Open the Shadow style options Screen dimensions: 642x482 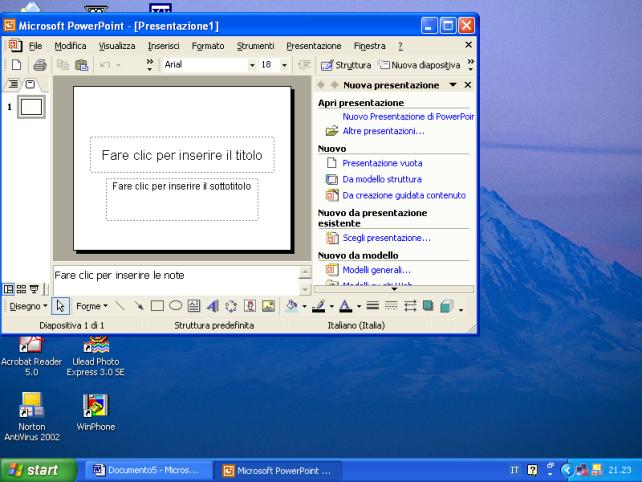(x=428, y=306)
